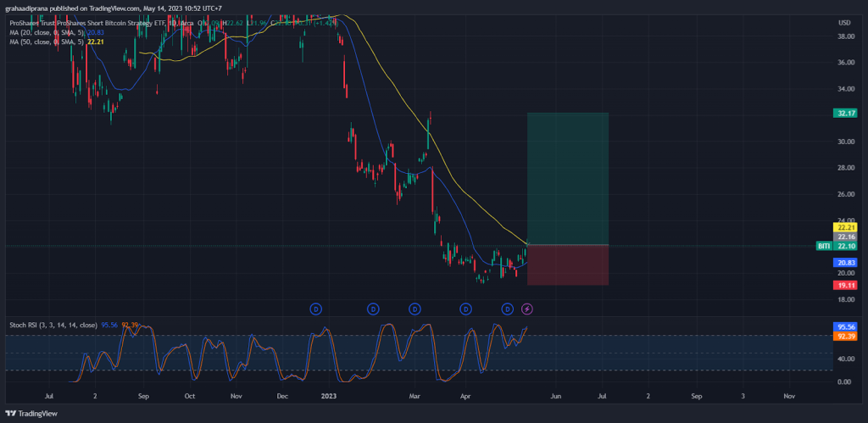Select the ProShares Short Bitcoin Strategy ETF title
Viewport: 868px width, 423px height.
click(x=102, y=23)
